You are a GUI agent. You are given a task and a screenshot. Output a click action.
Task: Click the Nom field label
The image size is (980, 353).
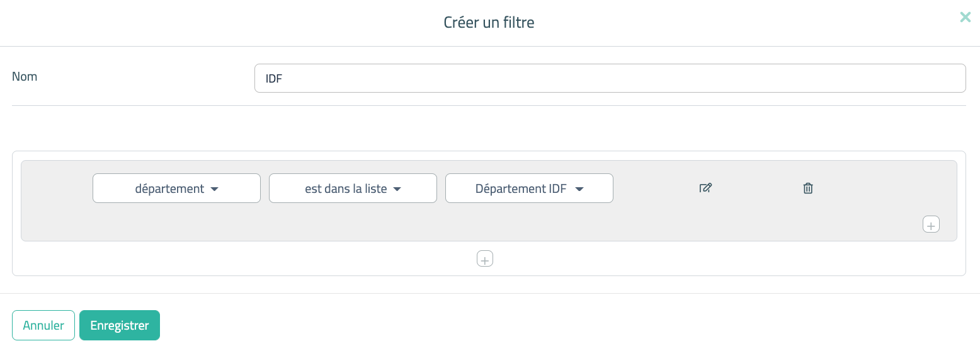[x=25, y=77]
